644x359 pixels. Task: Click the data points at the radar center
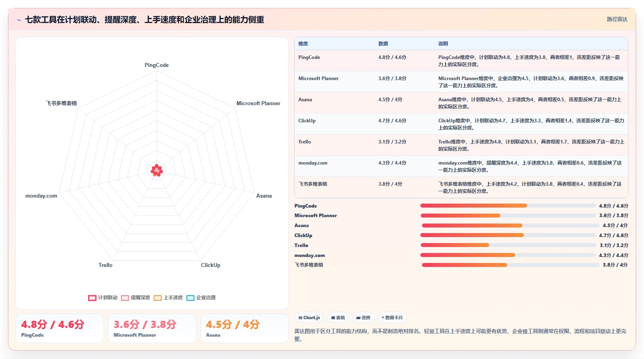click(157, 171)
